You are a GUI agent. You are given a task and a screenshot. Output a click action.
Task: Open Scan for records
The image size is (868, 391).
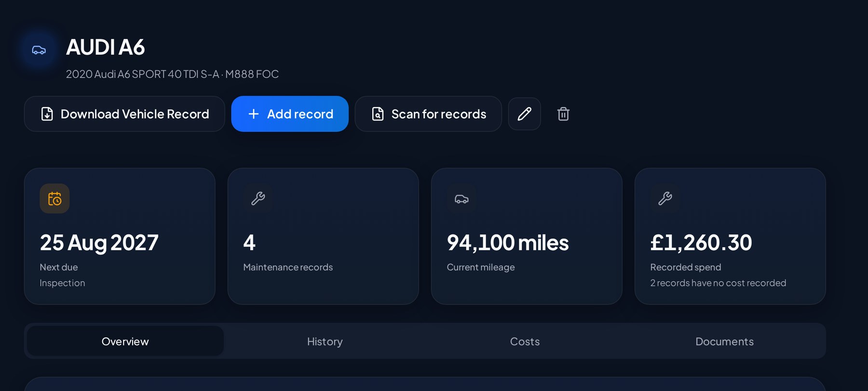point(428,114)
